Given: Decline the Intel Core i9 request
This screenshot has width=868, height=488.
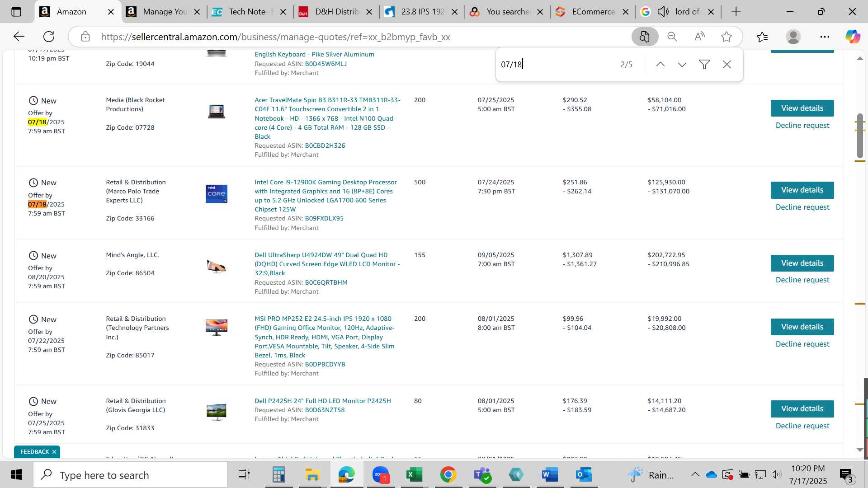Looking at the screenshot, I should 802,207.
